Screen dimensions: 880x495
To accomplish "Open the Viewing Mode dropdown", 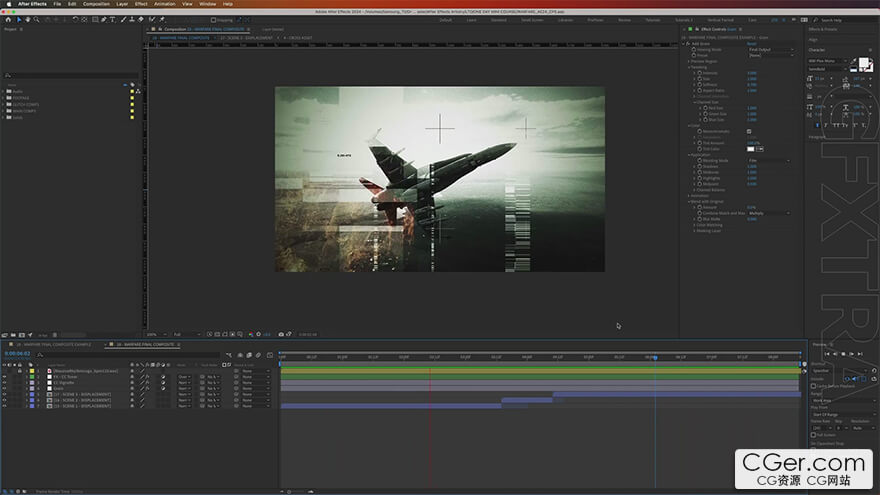I will (766, 49).
